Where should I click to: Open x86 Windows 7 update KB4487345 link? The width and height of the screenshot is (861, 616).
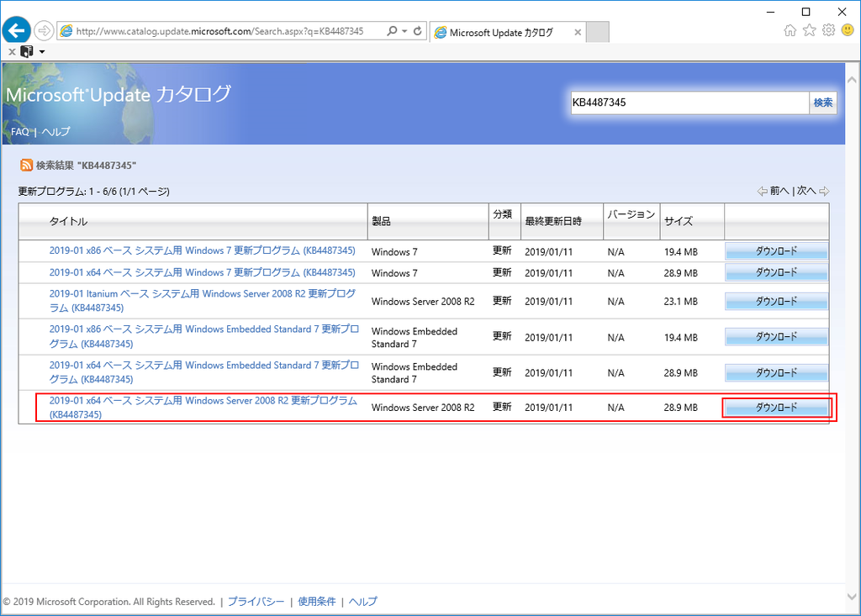(202, 250)
